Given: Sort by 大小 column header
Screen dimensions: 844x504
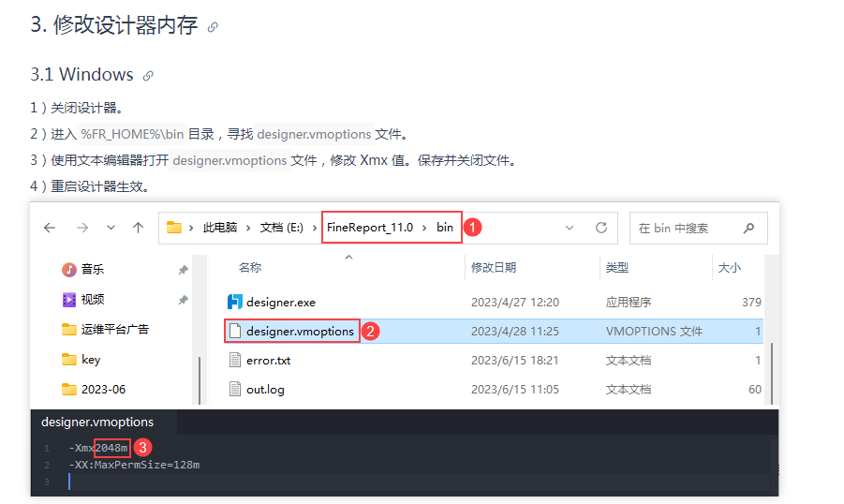Looking at the screenshot, I should [730, 268].
